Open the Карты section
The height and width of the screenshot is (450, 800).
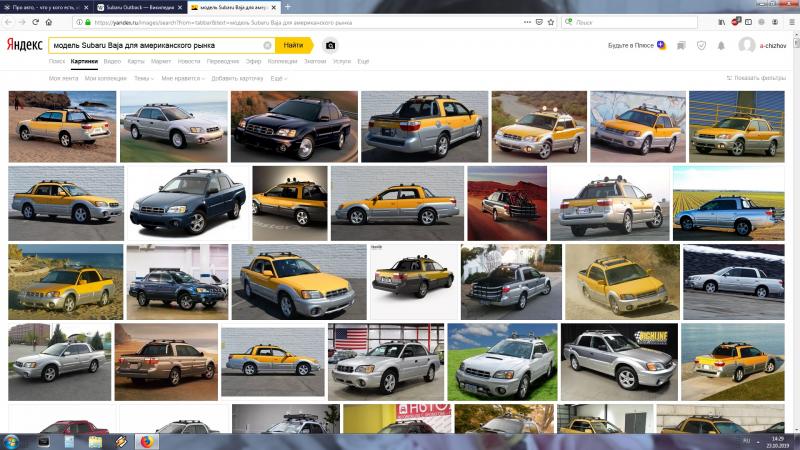coord(136,61)
